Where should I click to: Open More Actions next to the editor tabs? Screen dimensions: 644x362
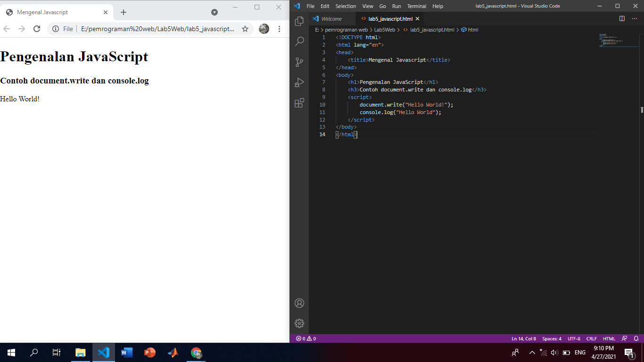(634, 18)
